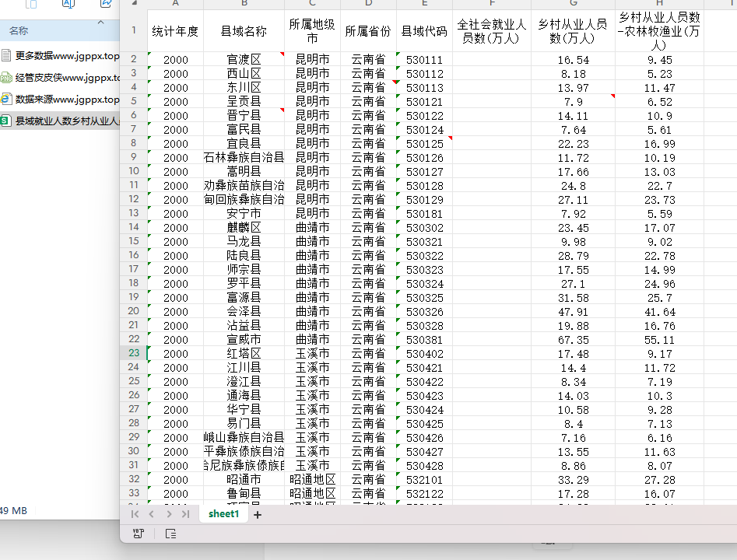Select row 1 header
This screenshot has height=560, width=737.
click(134, 30)
